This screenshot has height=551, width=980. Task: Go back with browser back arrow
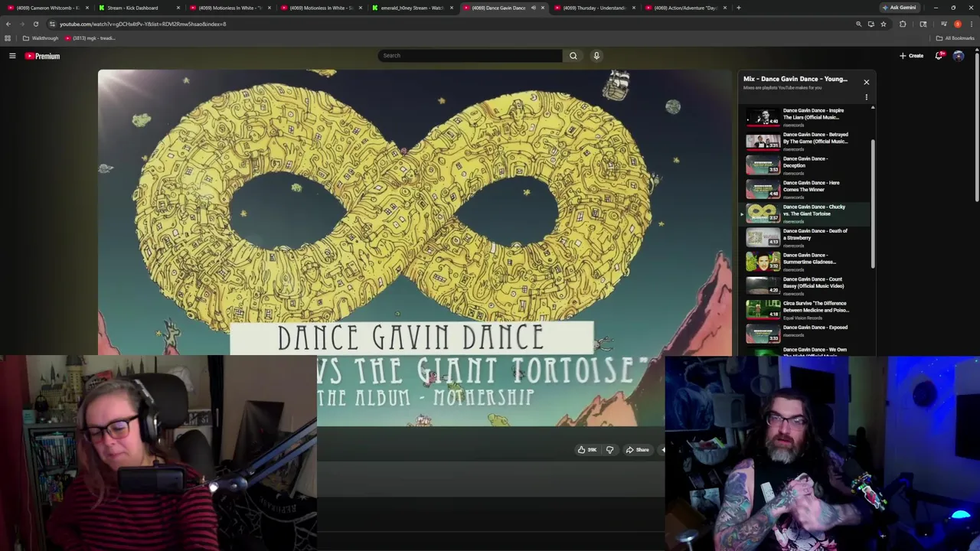pyautogui.click(x=8, y=24)
